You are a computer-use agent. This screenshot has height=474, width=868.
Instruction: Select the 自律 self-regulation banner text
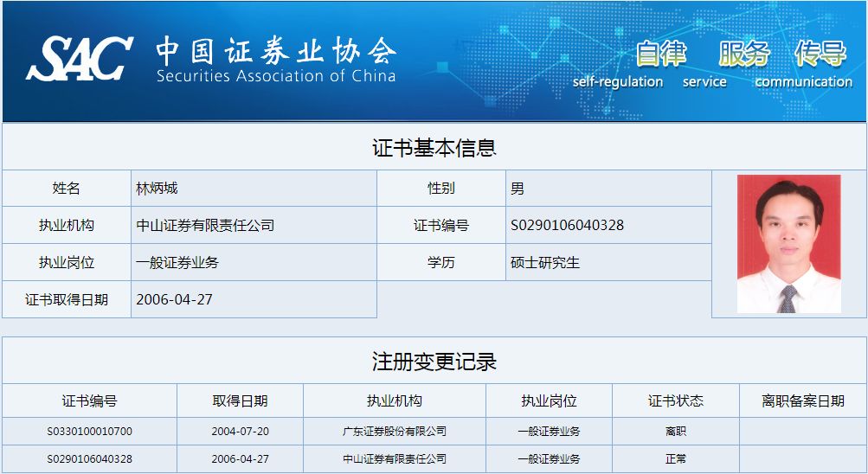660,54
